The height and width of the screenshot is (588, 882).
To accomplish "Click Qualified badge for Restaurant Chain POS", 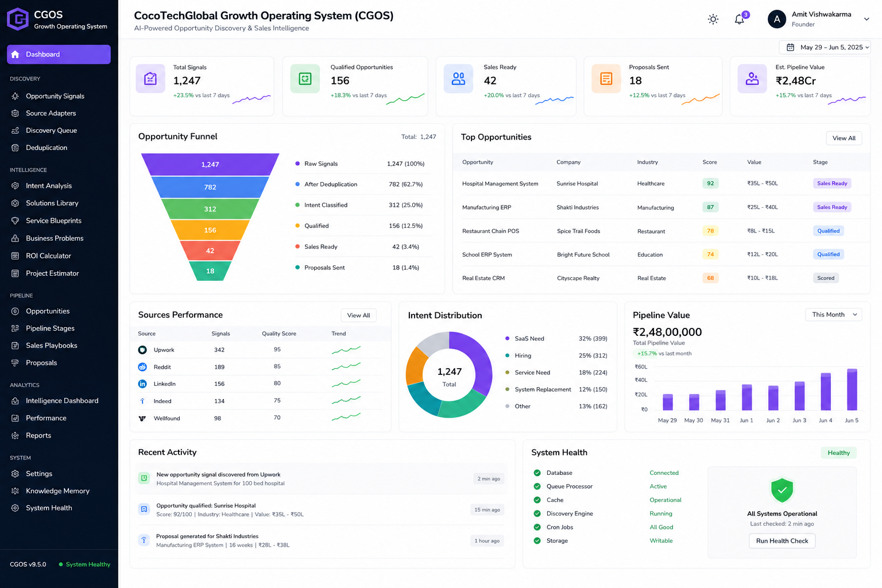I will point(829,231).
